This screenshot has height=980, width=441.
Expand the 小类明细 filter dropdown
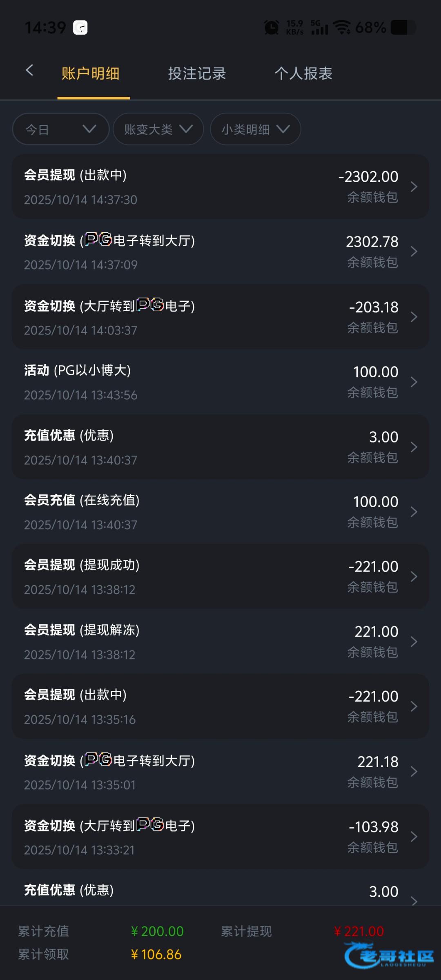pyautogui.click(x=255, y=129)
